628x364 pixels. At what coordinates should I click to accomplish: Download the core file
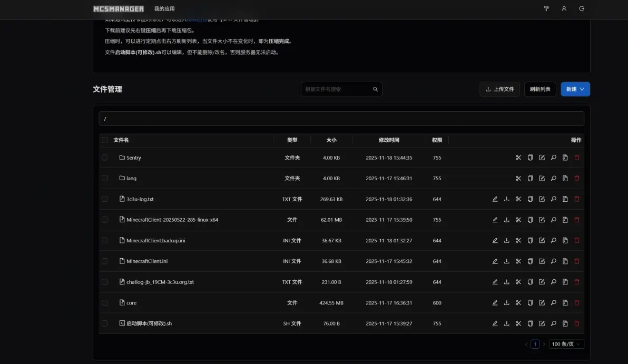[507, 303]
